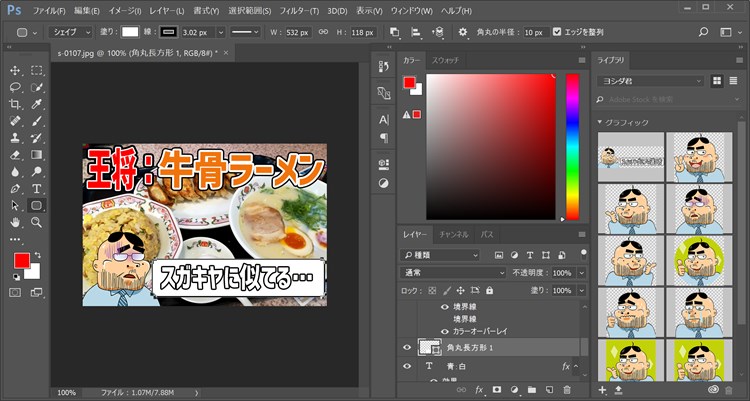Open the gear settings in options bar

(x=463, y=32)
